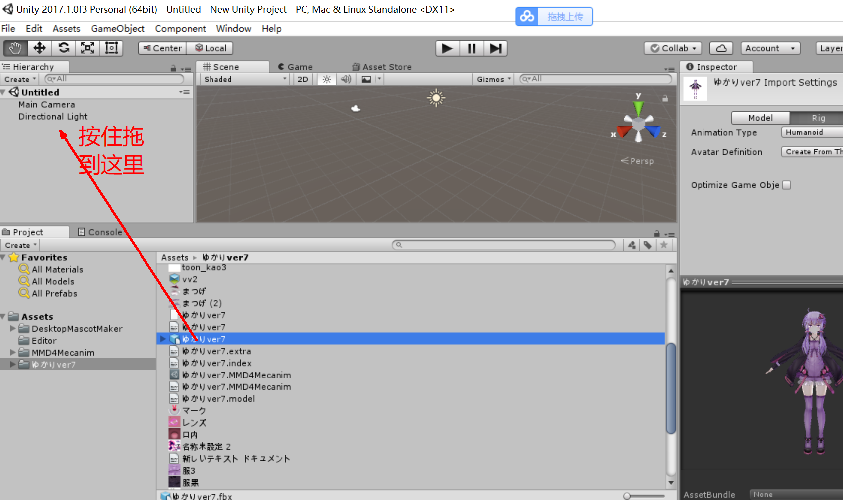Screen dimensions: 844x504
Task: Open the Account dropdown
Action: [x=770, y=48]
